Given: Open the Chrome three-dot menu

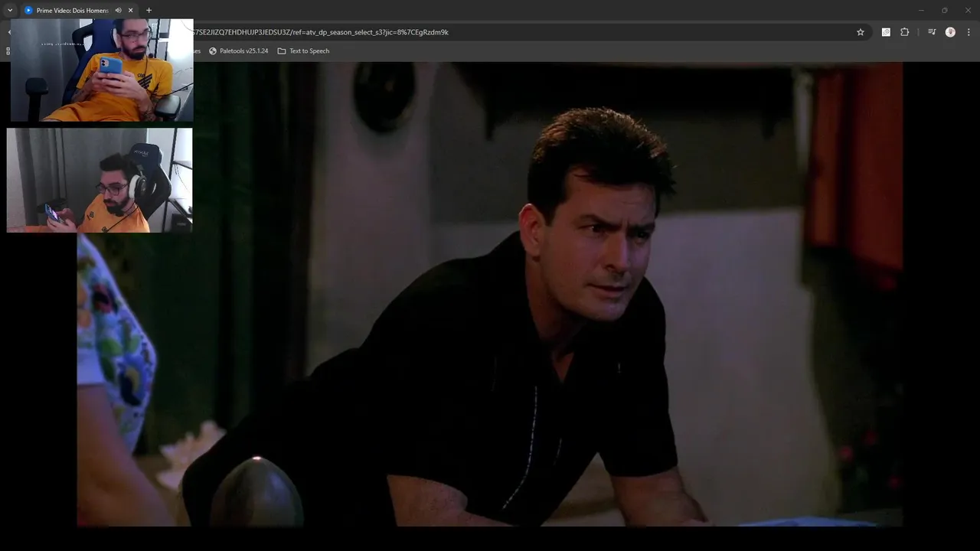Looking at the screenshot, I should 969,32.
